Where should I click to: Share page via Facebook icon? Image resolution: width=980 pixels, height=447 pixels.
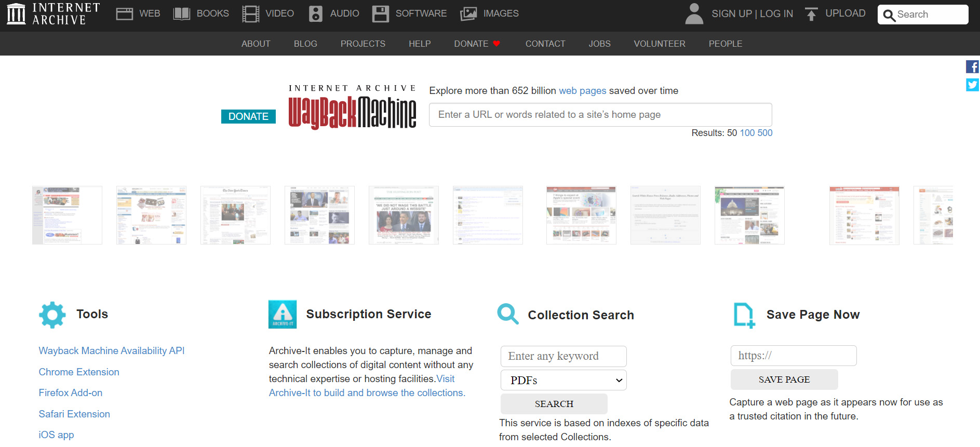[x=972, y=67]
